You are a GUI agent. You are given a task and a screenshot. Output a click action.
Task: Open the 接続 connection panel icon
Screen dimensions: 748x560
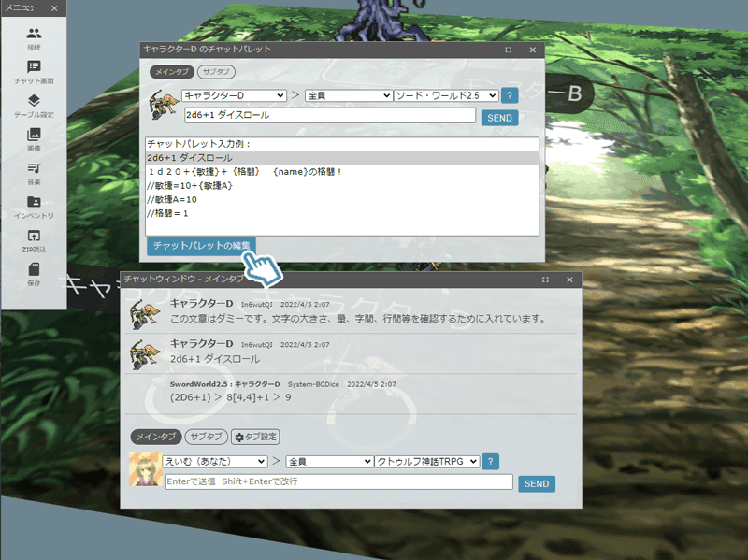coord(34,34)
